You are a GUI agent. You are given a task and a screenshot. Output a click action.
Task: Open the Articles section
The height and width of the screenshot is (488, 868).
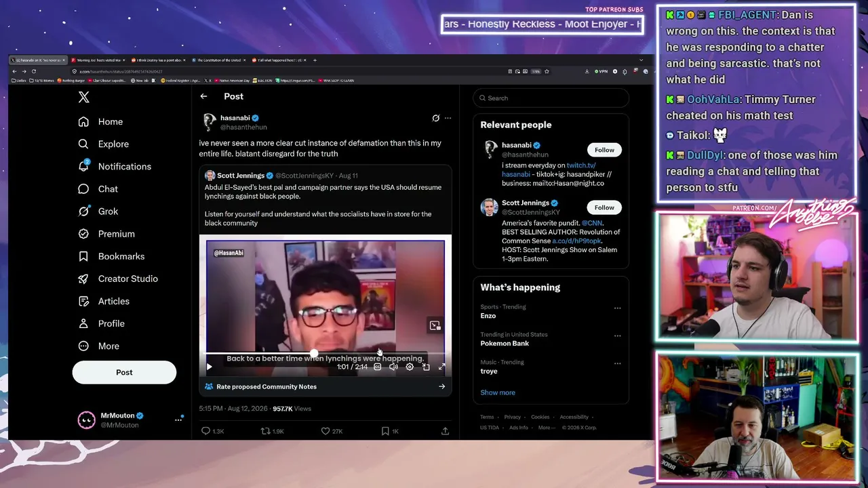coord(104,301)
